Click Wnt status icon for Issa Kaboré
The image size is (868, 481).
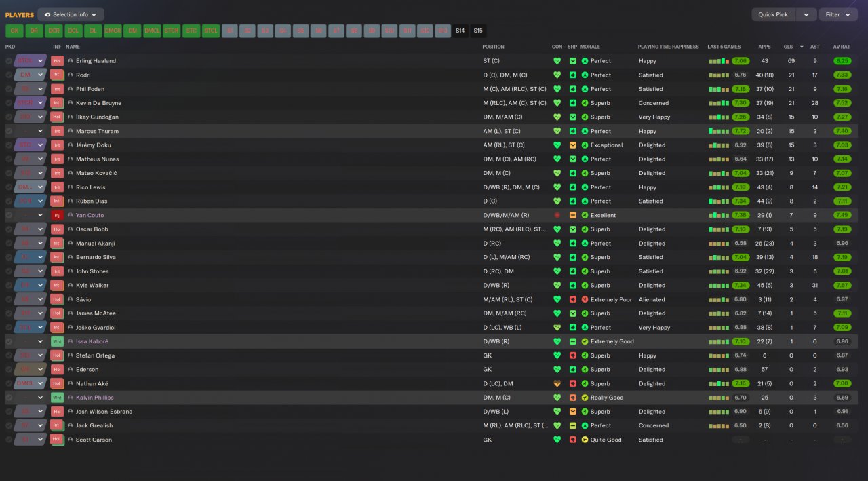point(57,341)
